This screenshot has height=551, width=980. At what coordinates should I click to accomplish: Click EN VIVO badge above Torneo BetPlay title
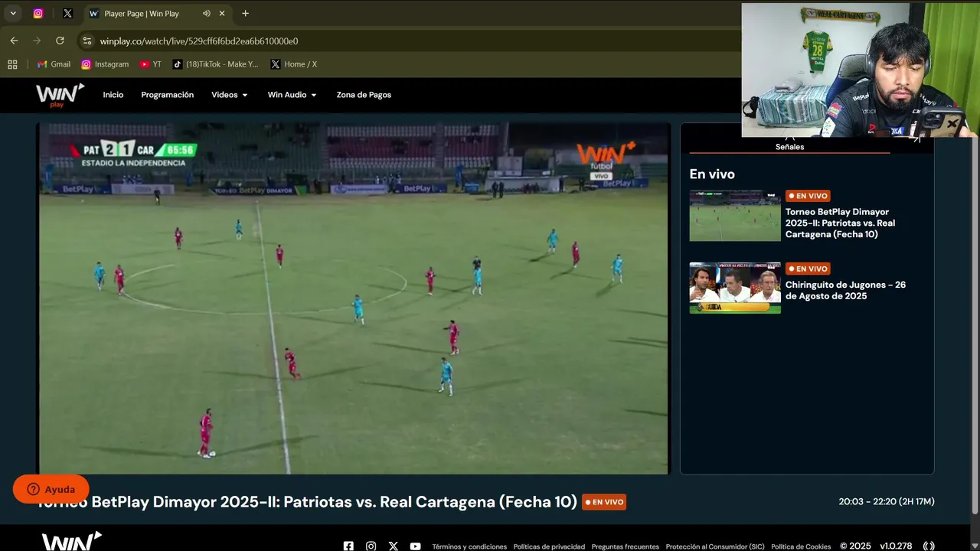point(808,196)
